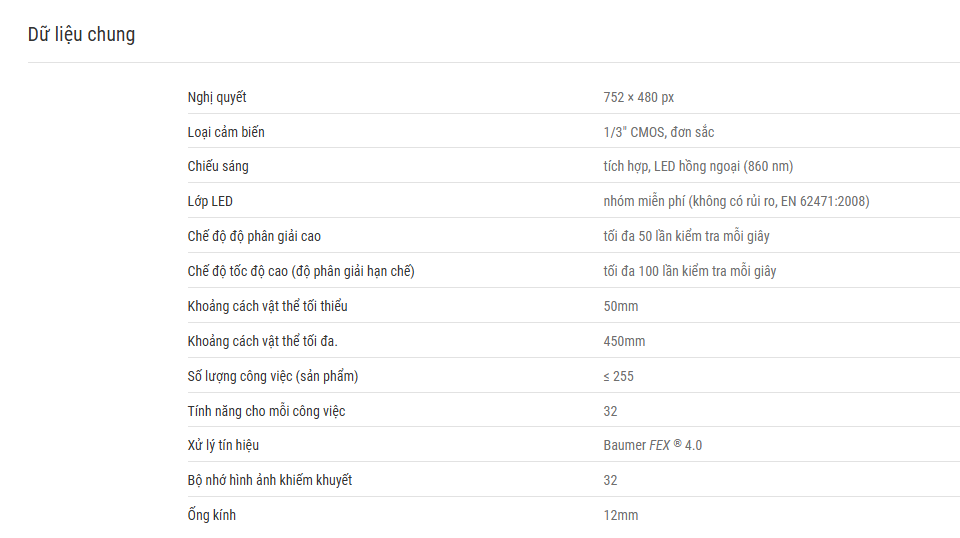Click the '1/3" CMOS, đơn sắc' value
The image size is (960, 538).
[x=659, y=132]
